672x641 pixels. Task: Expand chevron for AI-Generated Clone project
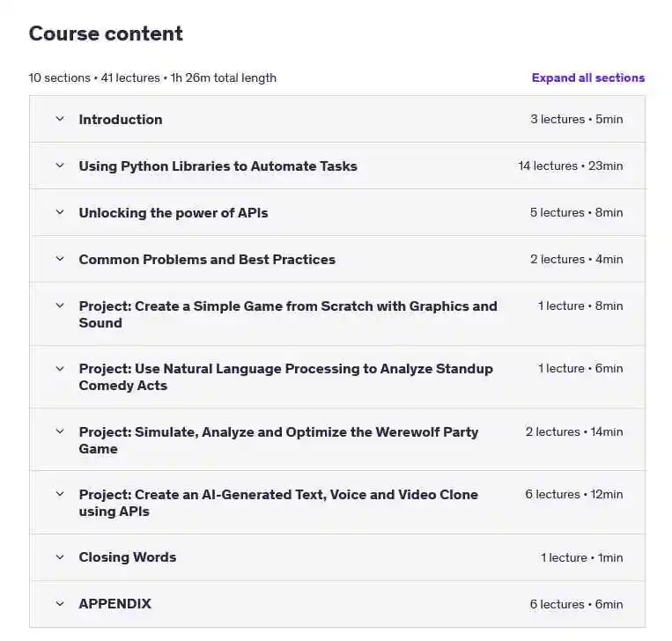[60, 494]
